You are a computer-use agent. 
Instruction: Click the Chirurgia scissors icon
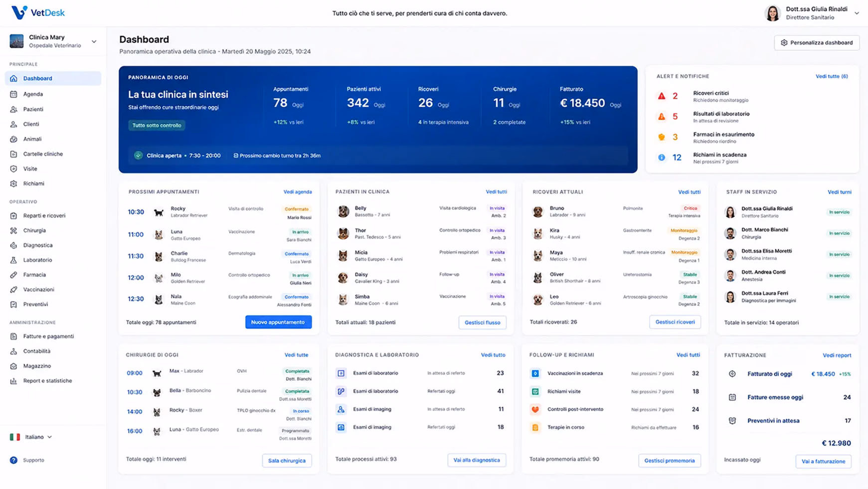point(13,231)
